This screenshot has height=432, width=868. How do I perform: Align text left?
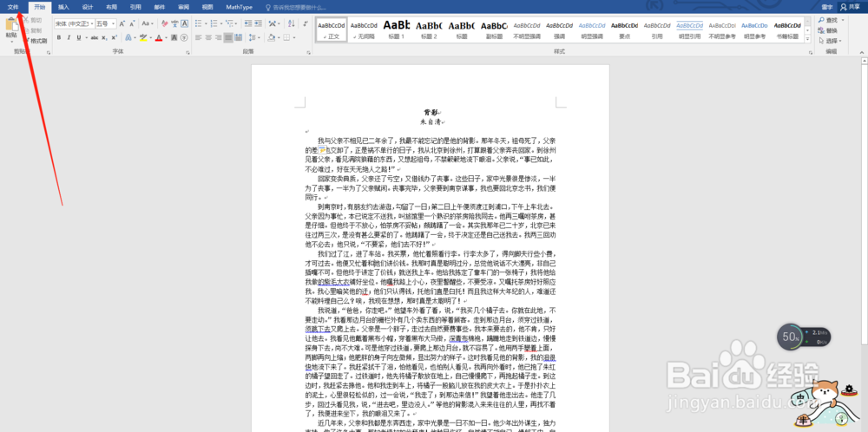pyautogui.click(x=198, y=37)
